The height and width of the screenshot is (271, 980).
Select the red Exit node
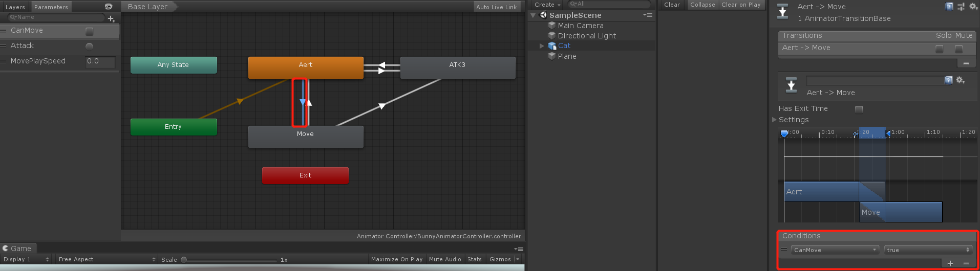[x=305, y=175]
